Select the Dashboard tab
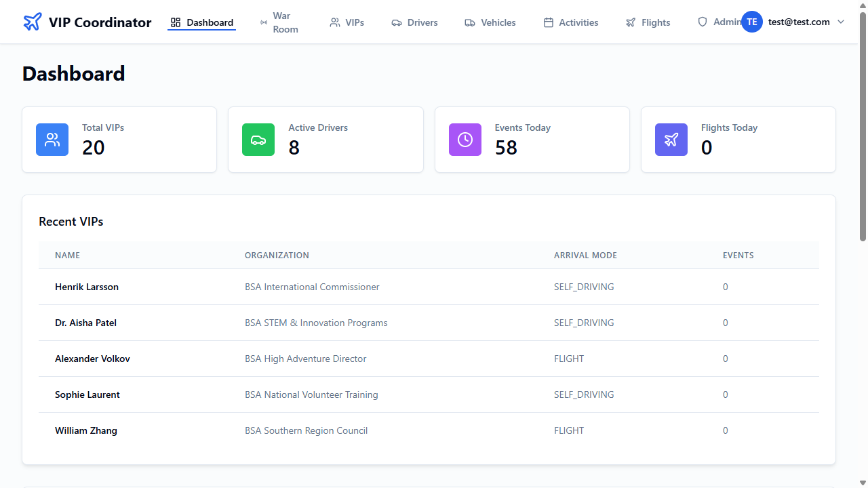The image size is (868, 488). pos(202,22)
